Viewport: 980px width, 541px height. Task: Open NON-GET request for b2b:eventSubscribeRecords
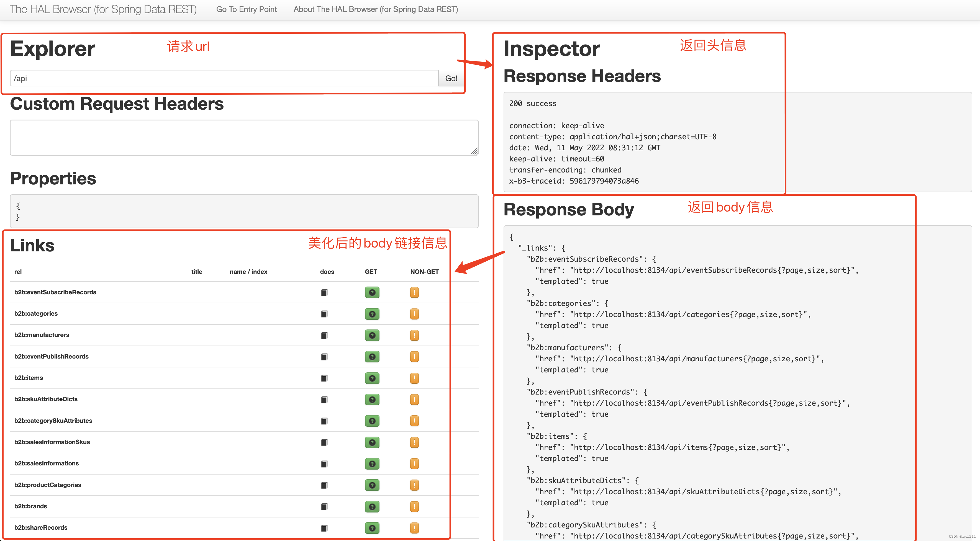tap(414, 292)
